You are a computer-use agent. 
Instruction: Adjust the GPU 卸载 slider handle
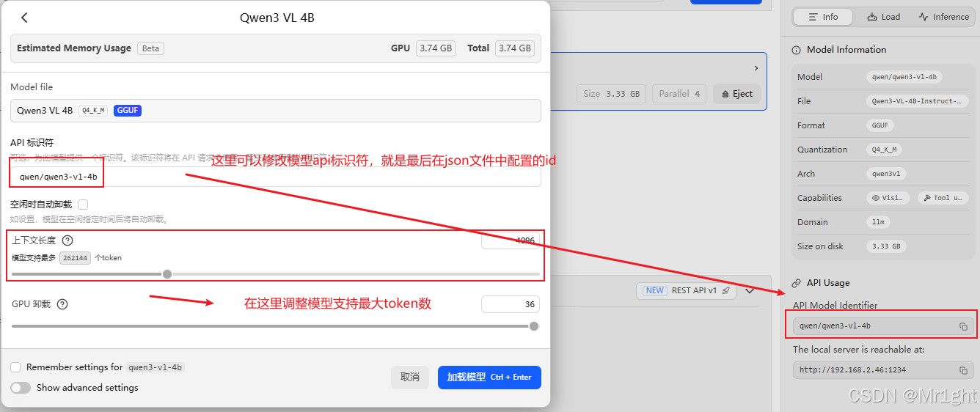point(534,326)
